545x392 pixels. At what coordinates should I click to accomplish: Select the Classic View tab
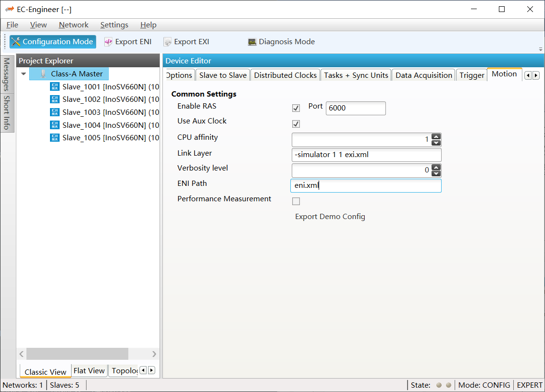[46, 371]
